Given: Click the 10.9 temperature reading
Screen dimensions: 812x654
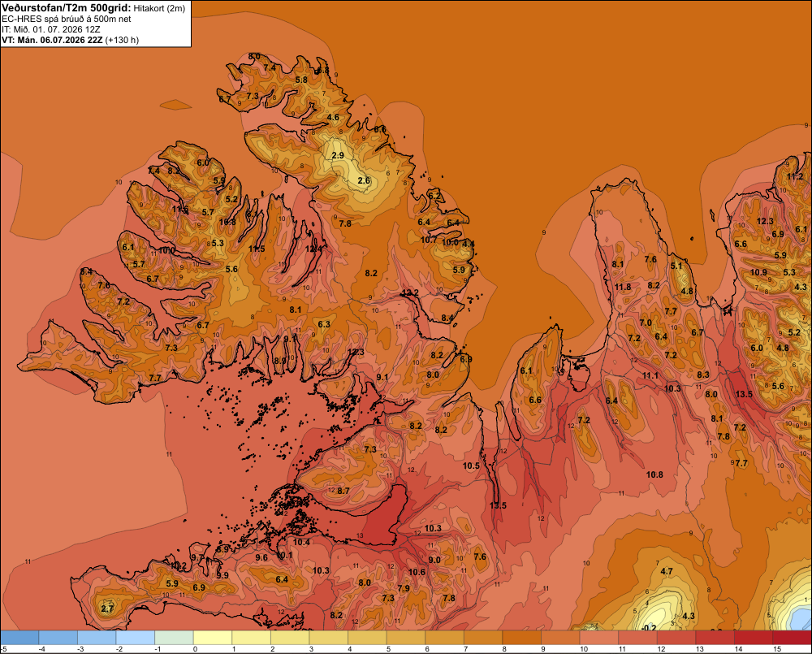Looking at the screenshot, I should pos(758,273).
